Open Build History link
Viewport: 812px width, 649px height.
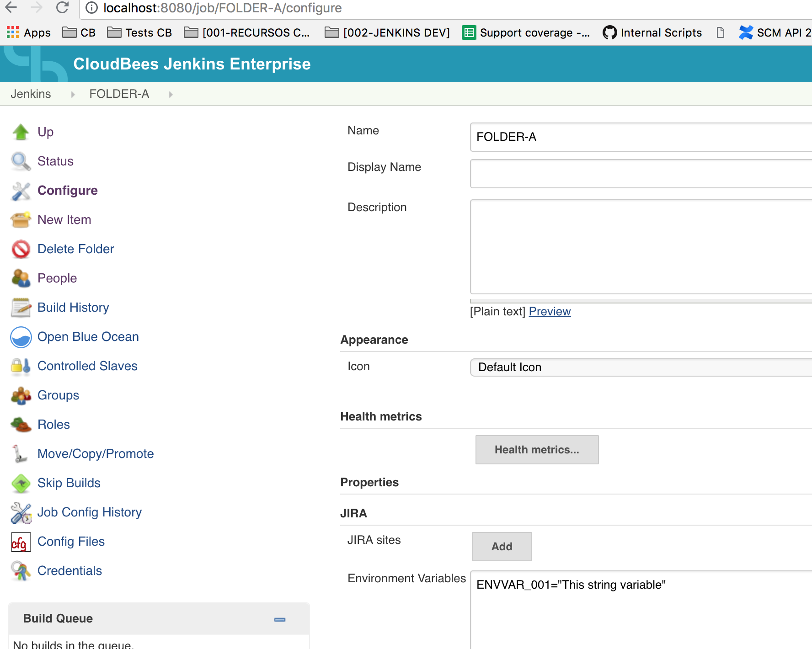click(73, 308)
